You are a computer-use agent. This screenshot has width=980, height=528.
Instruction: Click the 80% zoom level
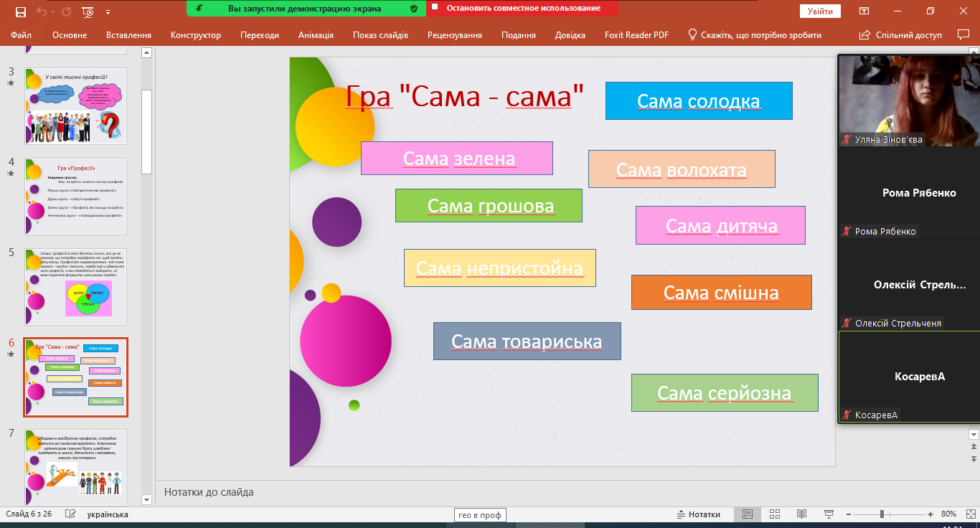(x=949, y=514)
